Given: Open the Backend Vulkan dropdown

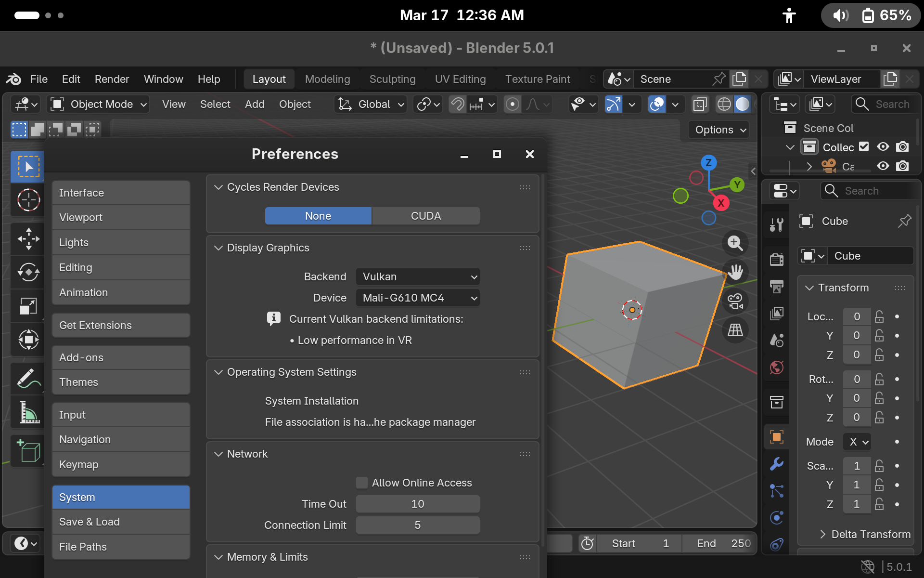Looking at the screenshot, I should tap(418, 276).
